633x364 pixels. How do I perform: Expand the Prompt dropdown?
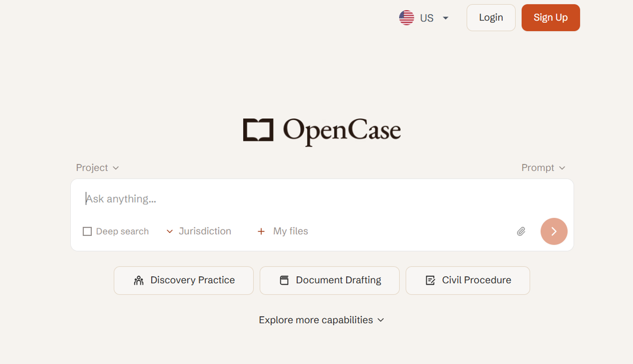(x=543, y=168)
